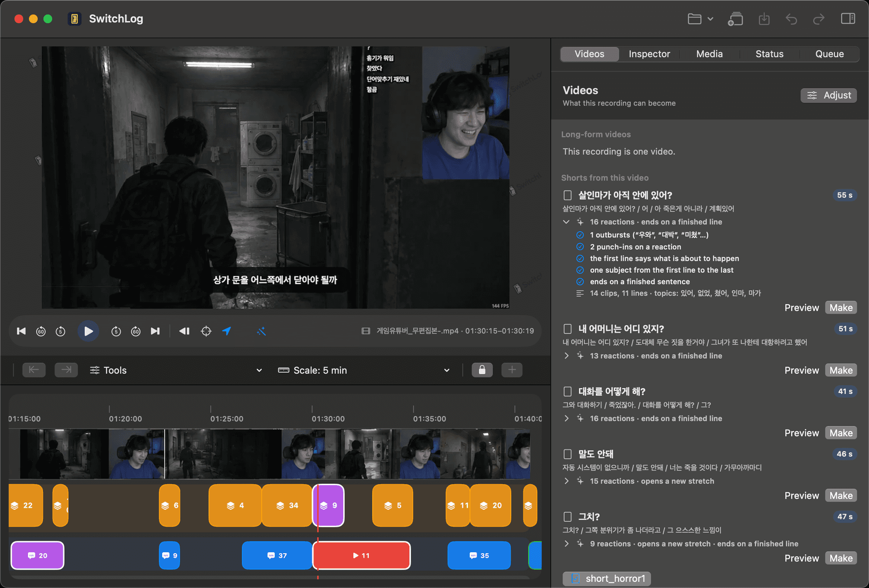
Task: Open the Tools dropdown
Action: tap(176, 370)
